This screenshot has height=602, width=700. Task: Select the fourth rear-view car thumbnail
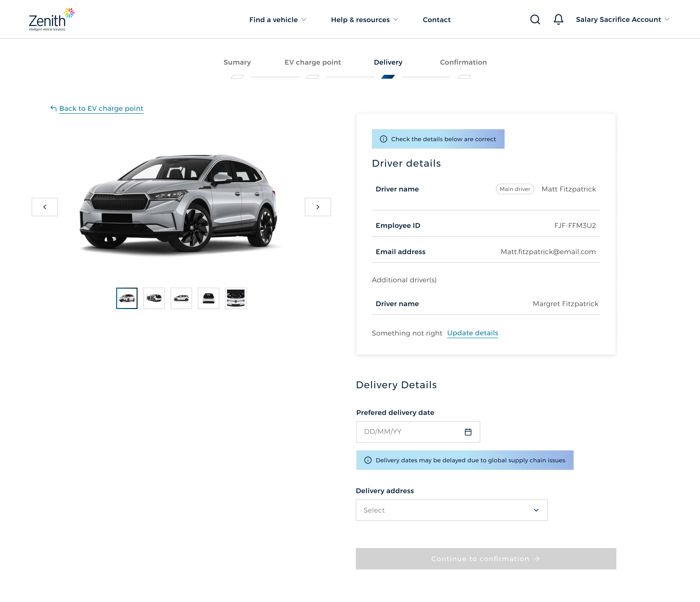click(208, 298)
